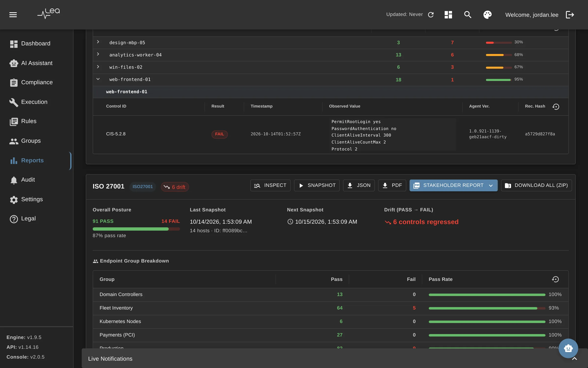Reset columns icon in control results table
This screenshot has width=588, height=368.
[x=556, y=107]
